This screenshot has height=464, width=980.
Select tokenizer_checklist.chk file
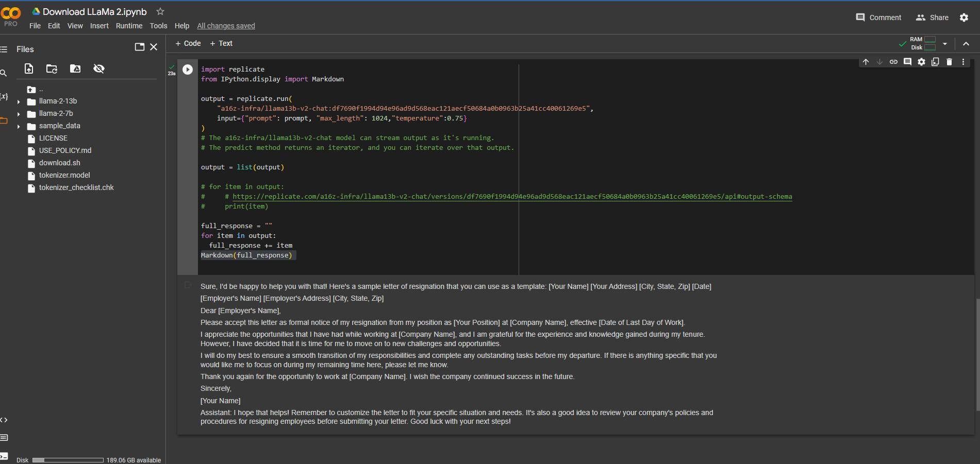76,187
